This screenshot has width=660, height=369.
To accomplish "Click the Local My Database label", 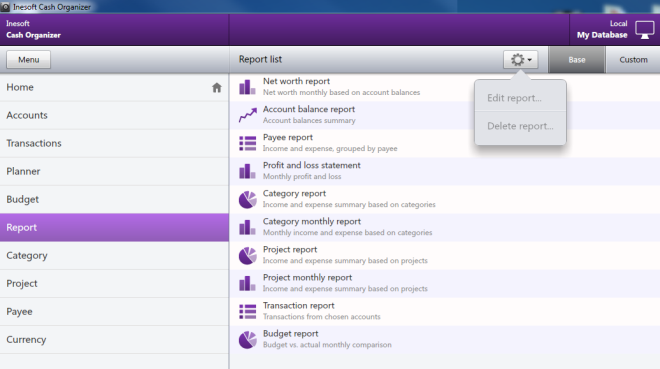I will 602,29.
